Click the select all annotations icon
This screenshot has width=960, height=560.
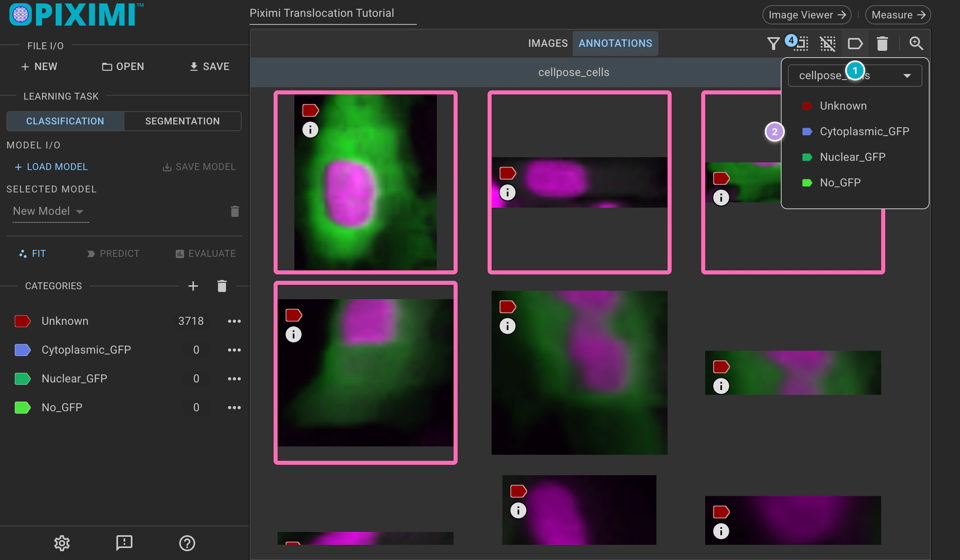pyautogui.click(x=801, y=43)
